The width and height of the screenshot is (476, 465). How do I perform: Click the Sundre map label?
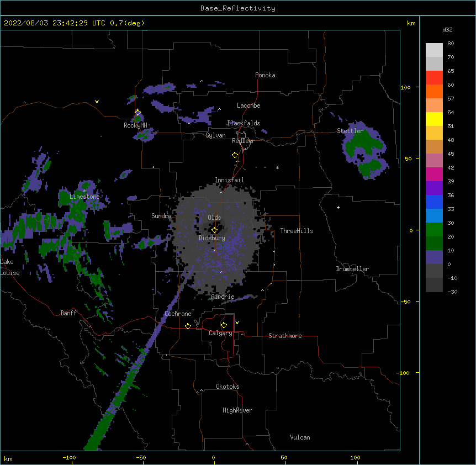161,216
